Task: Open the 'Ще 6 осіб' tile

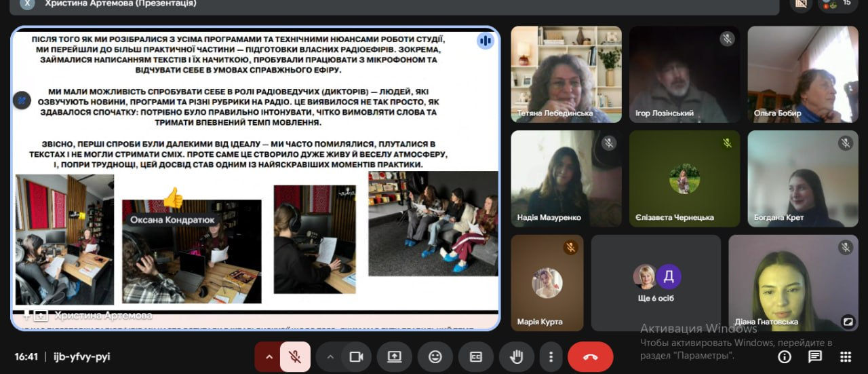Action: tap(656, 283)
